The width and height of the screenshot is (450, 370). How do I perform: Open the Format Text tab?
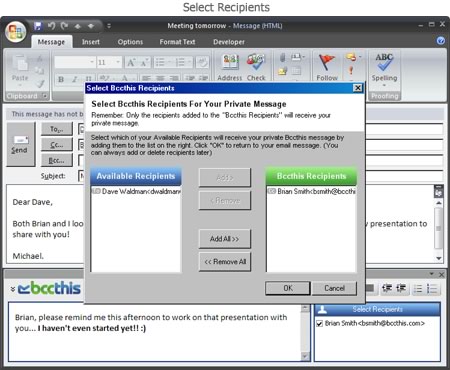tap(177, 42)
